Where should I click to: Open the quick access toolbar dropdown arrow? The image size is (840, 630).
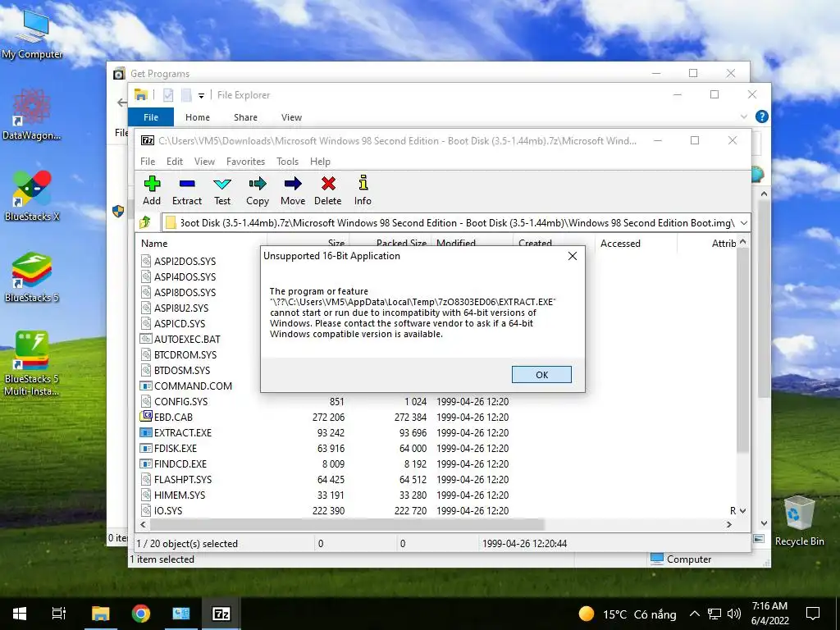[x=202, y=95]
